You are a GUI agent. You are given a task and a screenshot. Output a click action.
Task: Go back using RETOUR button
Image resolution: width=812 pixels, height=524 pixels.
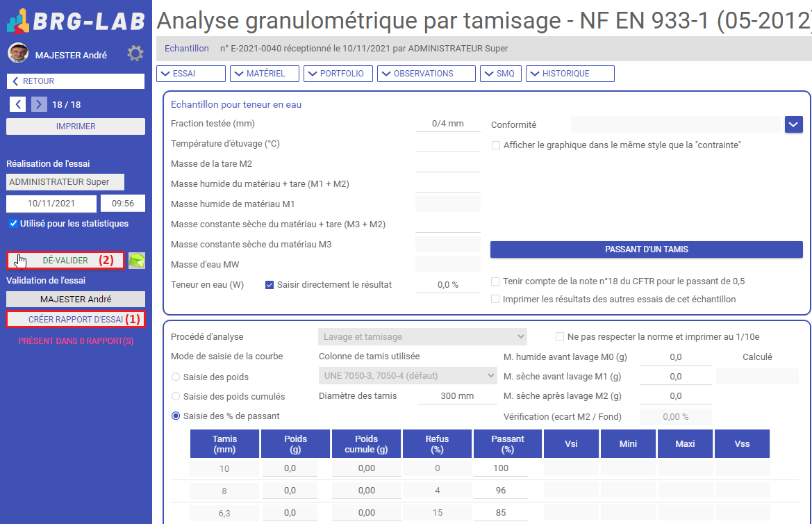point(76,81)
